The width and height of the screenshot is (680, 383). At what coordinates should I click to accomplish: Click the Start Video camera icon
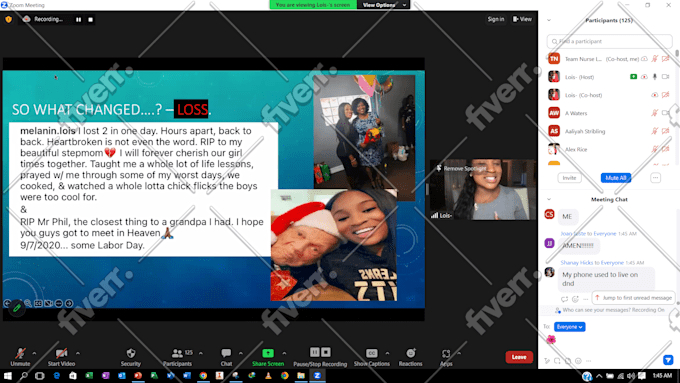[x=61, y=353]
